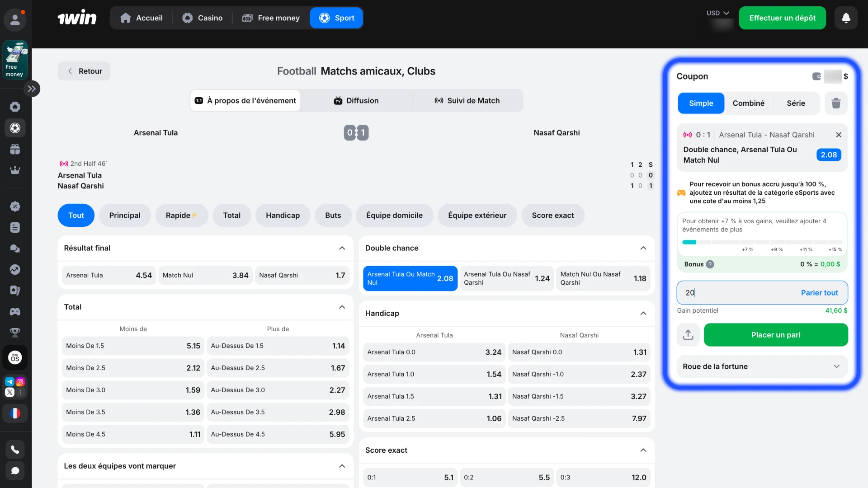
Task: Click the Placer un pari button
Action: (x=776, y=335)
